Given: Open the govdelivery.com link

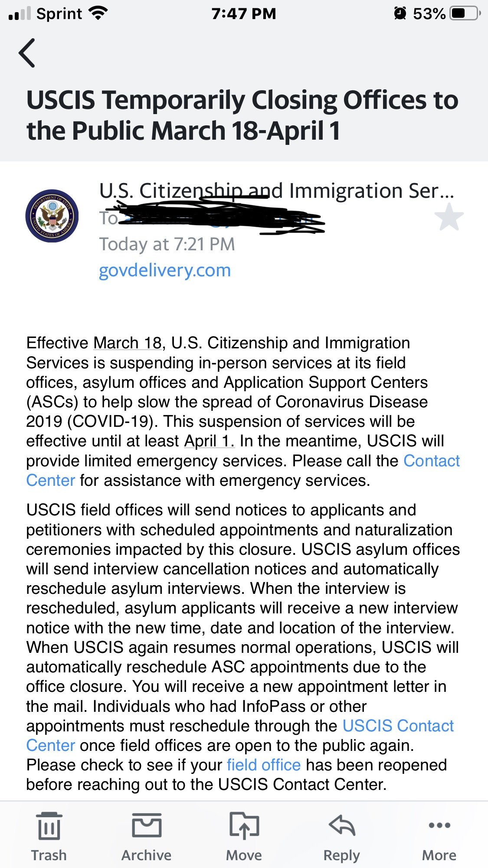Looking at the screenshot, I should click(165, 270).
